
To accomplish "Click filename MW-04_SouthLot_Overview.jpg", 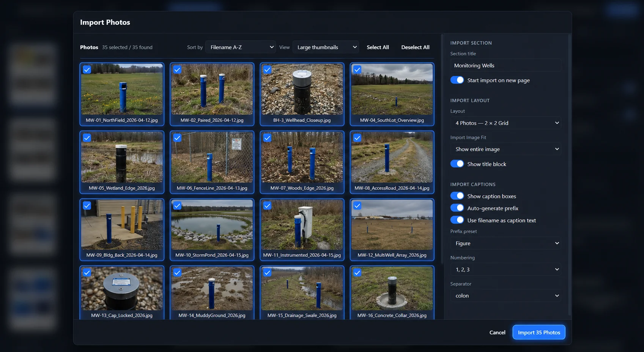I will point(392,120).
